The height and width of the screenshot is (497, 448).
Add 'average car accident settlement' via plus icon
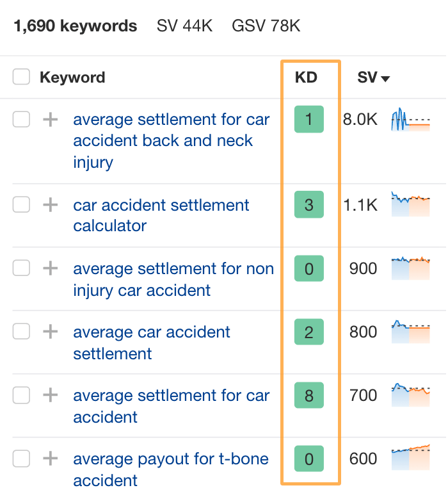50,332
